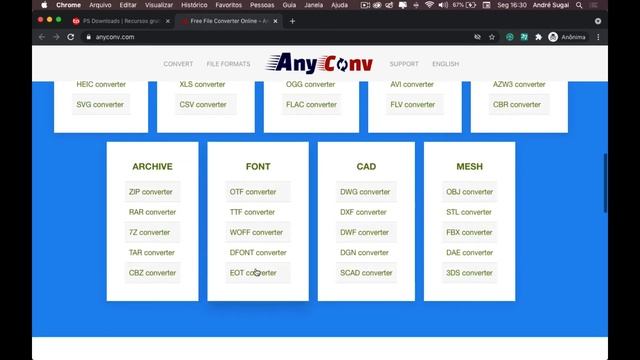Image resolution: width=640 pixels, height=360 pixels.
Task: Open the RAR converter link
Action: click(152, 212)
